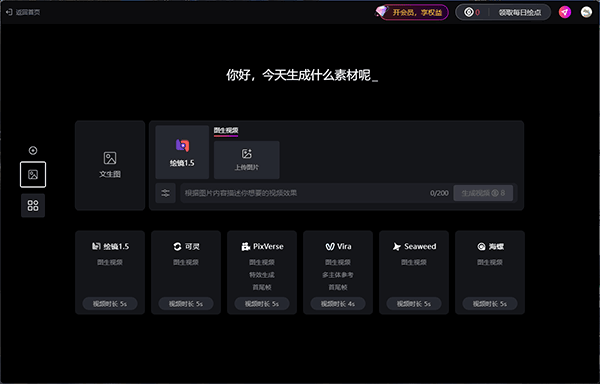Click the circle target icon in left sidebar

point(33,150)
